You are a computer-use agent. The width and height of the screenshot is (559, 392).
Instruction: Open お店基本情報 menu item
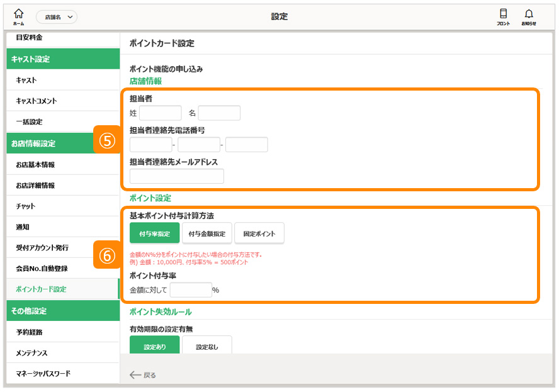pyautogui.click(x=35, y=165)
